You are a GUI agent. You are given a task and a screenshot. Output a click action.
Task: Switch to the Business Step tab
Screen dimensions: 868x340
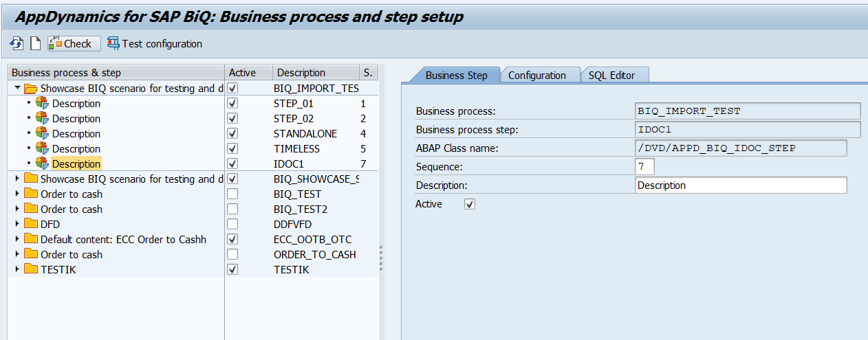[456, 76]
